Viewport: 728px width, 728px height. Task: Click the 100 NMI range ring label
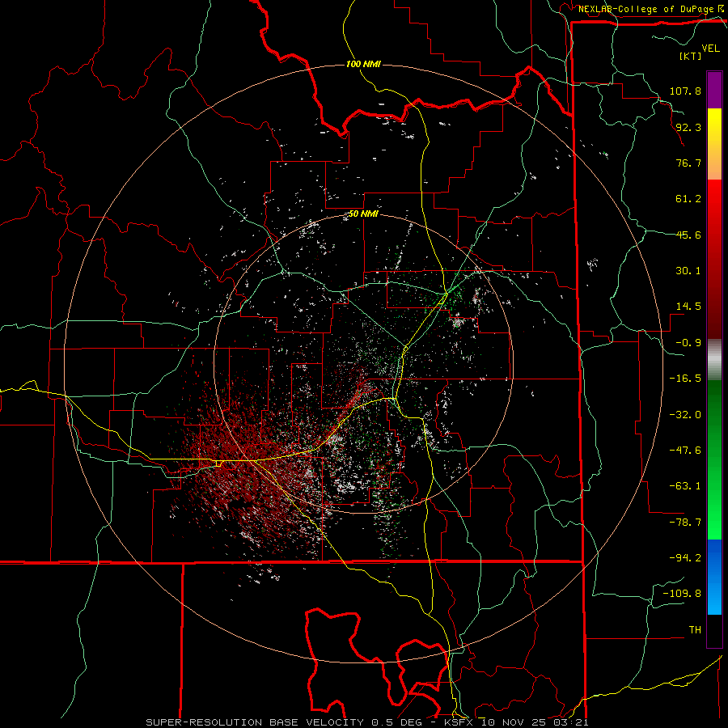click(363, 64)
